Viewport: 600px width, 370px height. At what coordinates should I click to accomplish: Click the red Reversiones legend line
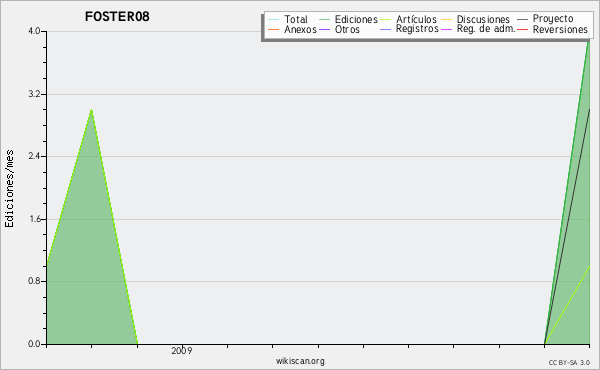(x=522, y=29)
